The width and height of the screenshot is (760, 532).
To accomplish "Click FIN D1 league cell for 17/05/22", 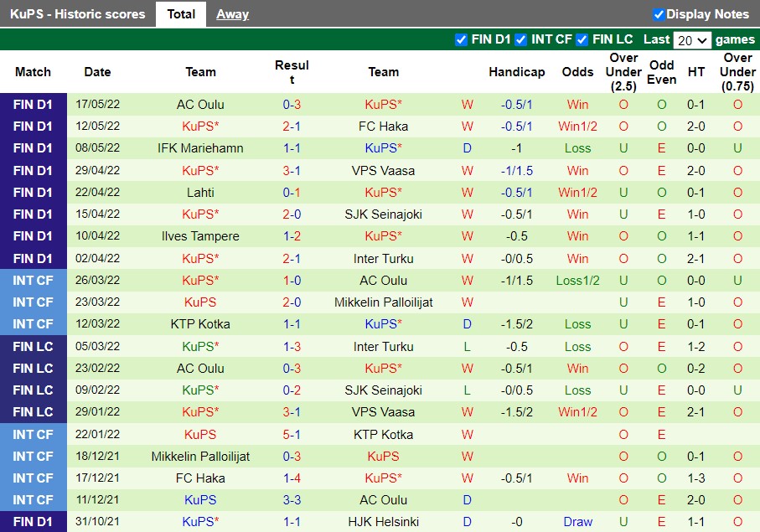I will pos(33,105).
